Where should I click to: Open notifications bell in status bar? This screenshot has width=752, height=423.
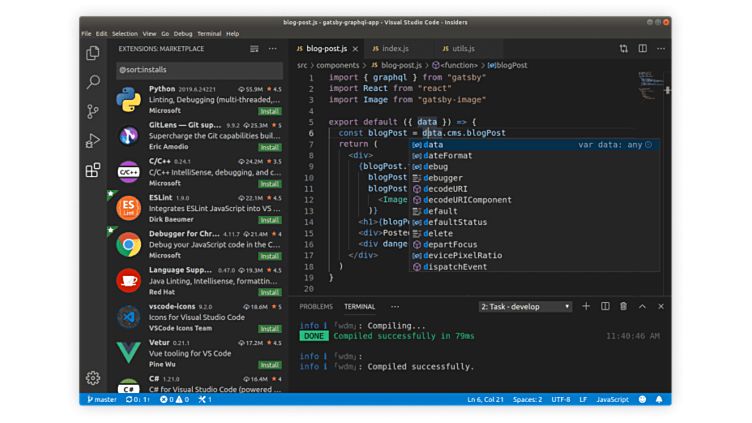click(659, 399)
